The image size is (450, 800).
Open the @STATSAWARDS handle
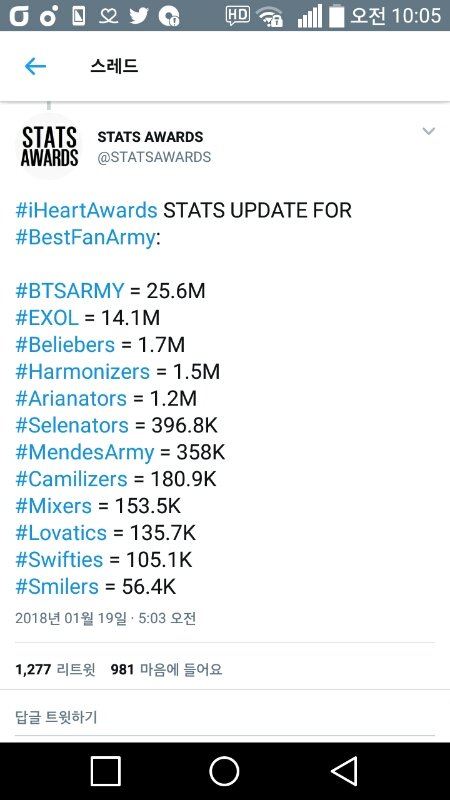pyautogui.click(x=154, y=157)
